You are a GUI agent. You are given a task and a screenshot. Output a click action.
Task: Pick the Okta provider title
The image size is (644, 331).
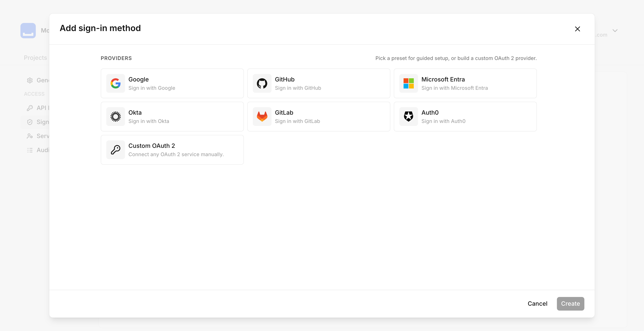tap(135, 113)
